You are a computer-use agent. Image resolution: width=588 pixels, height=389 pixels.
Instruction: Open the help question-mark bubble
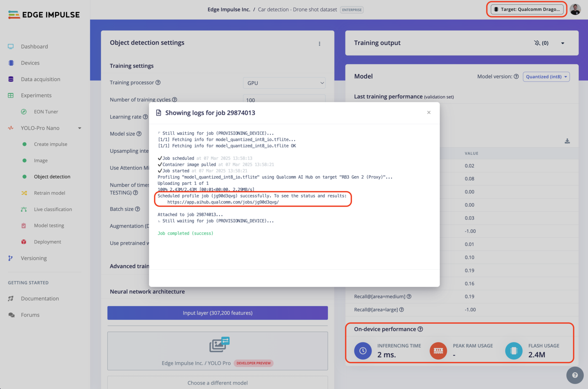(x=575, y=375)
